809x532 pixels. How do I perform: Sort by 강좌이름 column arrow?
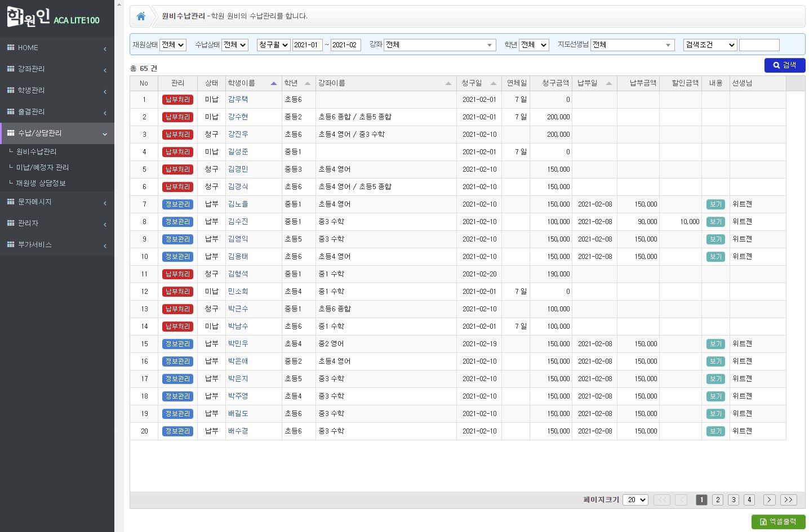(x=448, y=83)
